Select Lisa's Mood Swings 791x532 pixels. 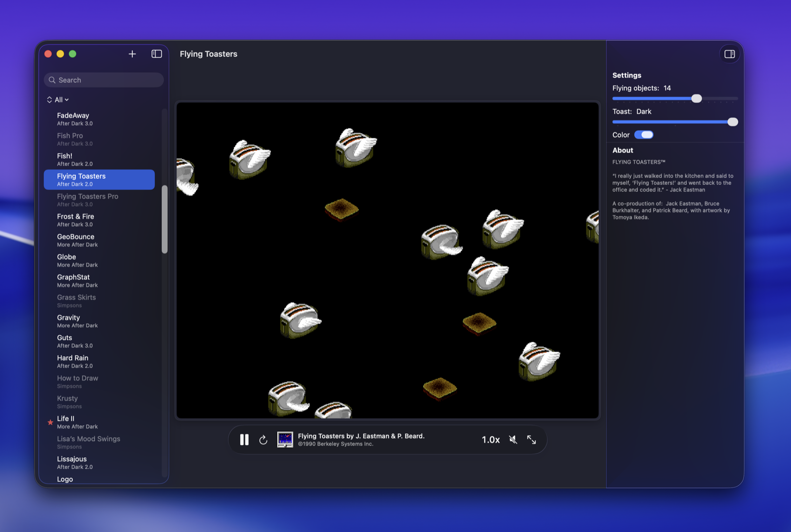(99, 443)
